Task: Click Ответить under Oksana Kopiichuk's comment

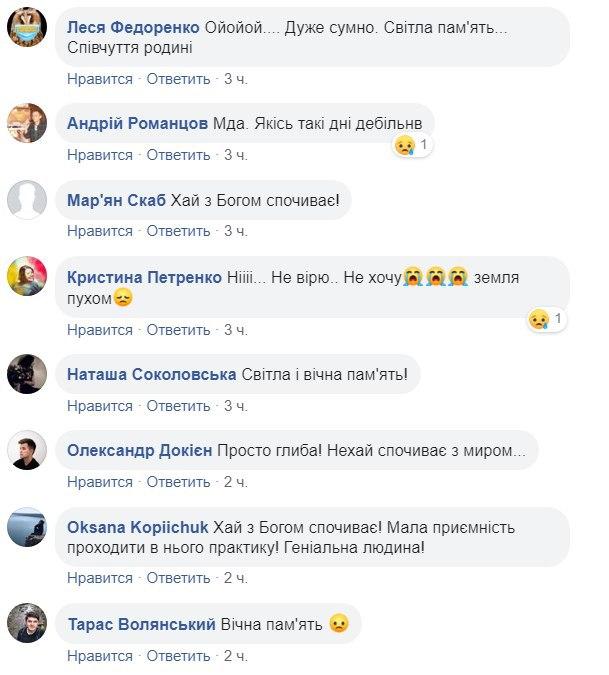Action: pos(179,578)
